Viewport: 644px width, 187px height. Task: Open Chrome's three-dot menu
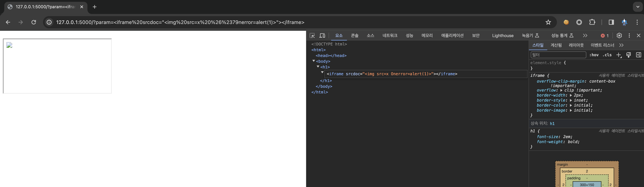[637, 22]
